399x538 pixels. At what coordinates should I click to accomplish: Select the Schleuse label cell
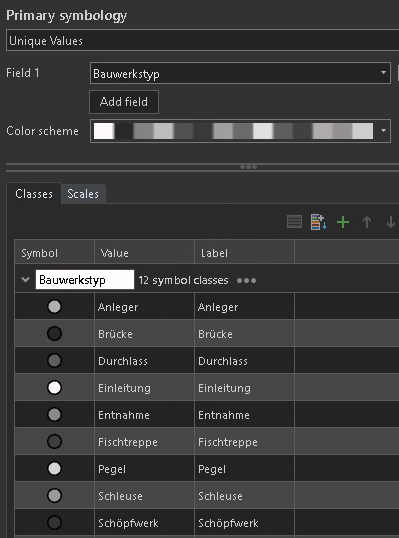tap(244, 496)
